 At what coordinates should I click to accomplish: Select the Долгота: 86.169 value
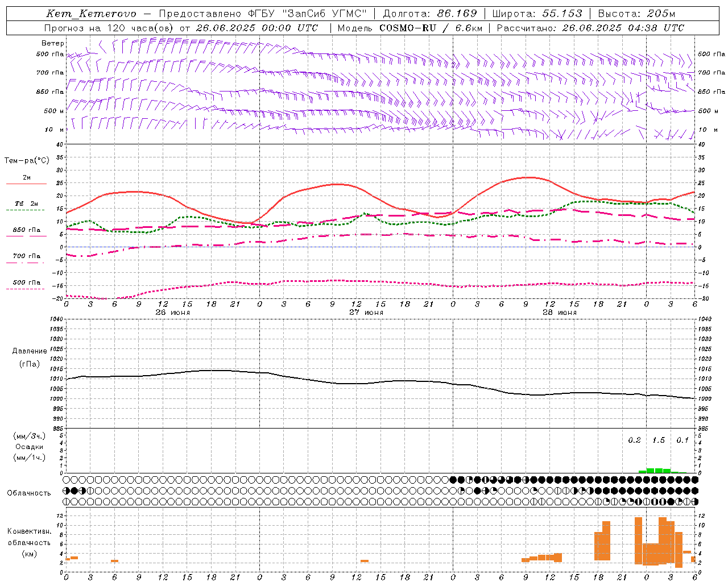click(x=429, y=14)
